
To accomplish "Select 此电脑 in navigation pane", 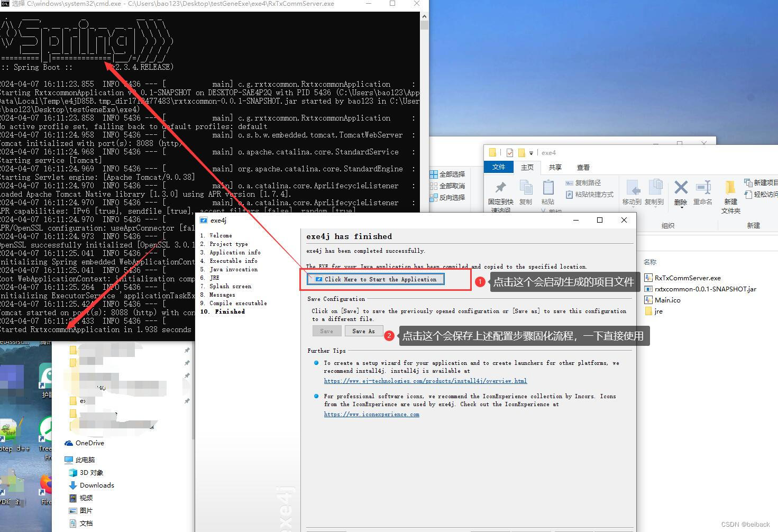I will 80,460.
